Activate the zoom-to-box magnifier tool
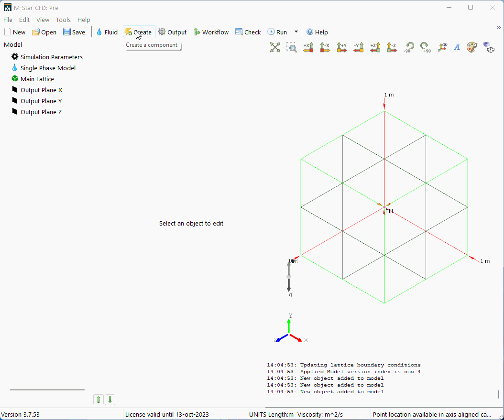 pos(292,47)
